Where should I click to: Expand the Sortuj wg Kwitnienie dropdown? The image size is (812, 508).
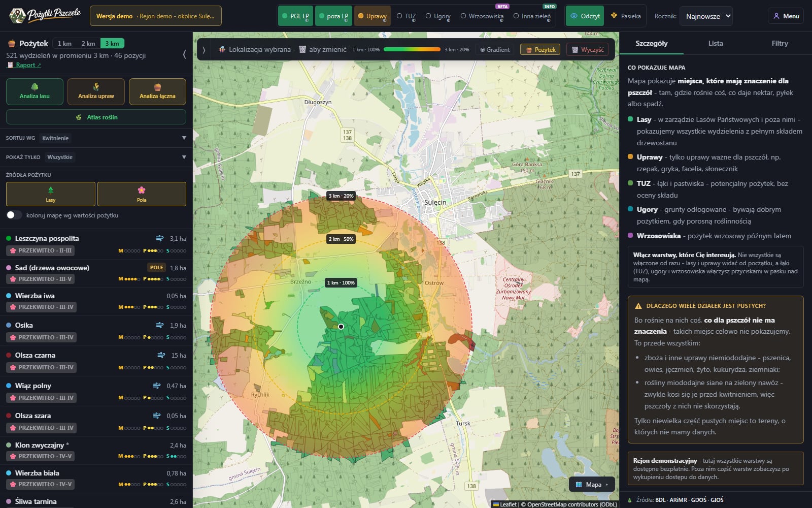pos(96,138)
